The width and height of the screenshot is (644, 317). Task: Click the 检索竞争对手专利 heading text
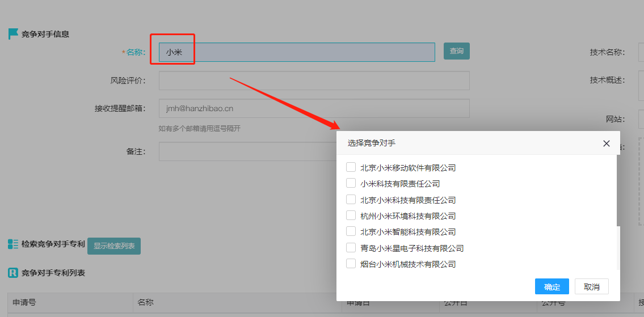point(53,244)
